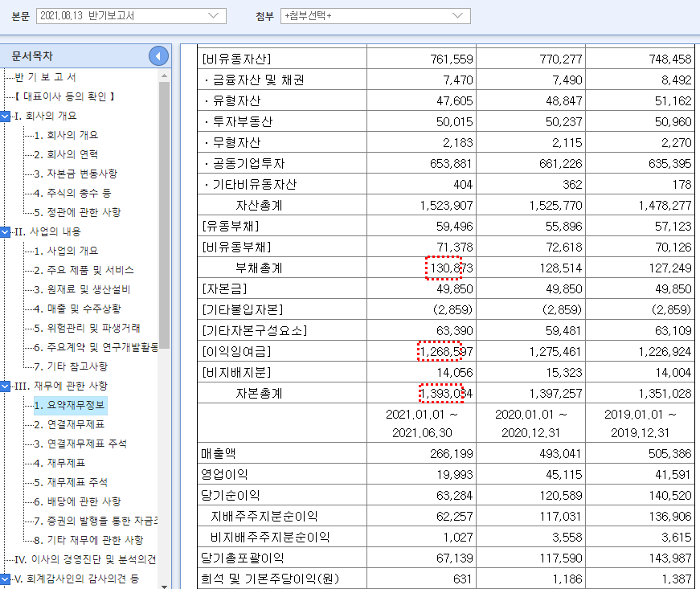
Task: Click the 자본총계 value 1,393,034
Action: (446, 394)
